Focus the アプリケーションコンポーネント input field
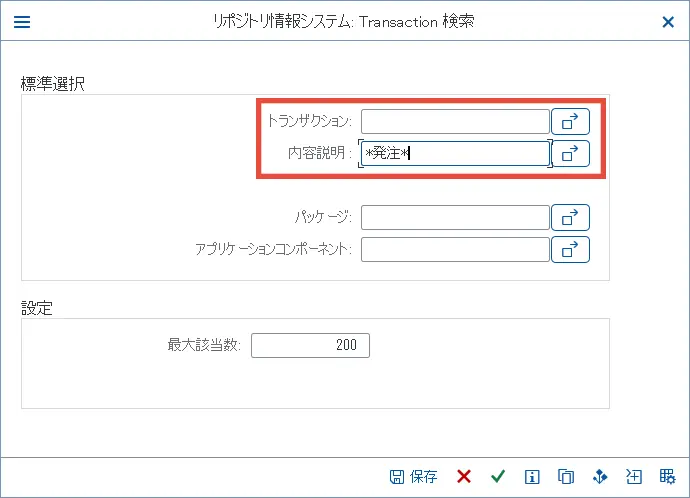Image resolution: width=690 pixels, height=498 pixels. point(455,249)
